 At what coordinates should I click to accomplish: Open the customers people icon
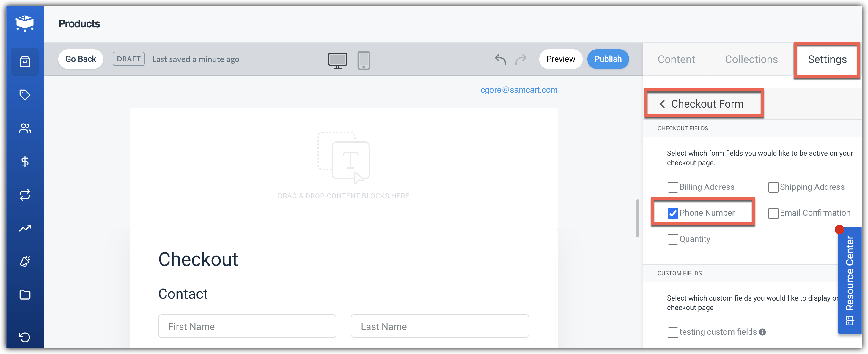coord(25,128)
